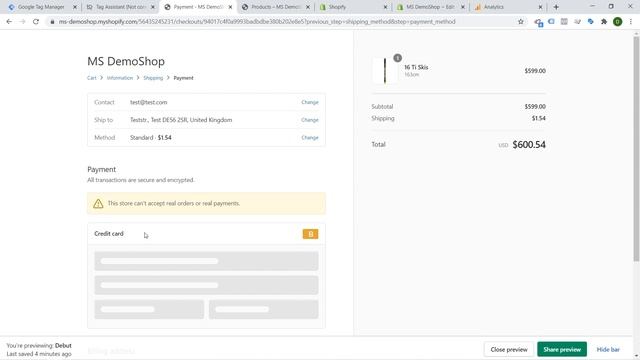Reload the checkout page
The width and height of the screenshot is (640, 360).
36,22
